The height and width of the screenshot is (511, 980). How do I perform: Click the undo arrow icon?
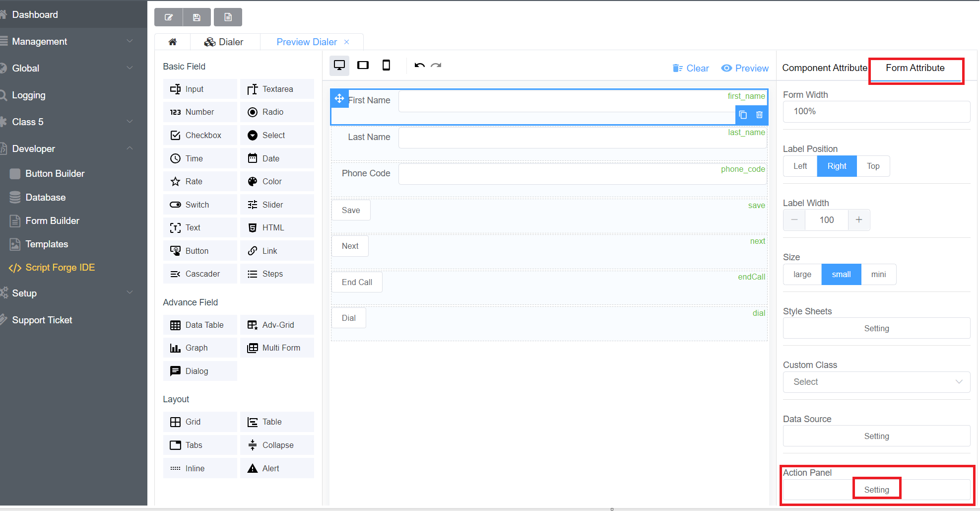coord(419,66)
